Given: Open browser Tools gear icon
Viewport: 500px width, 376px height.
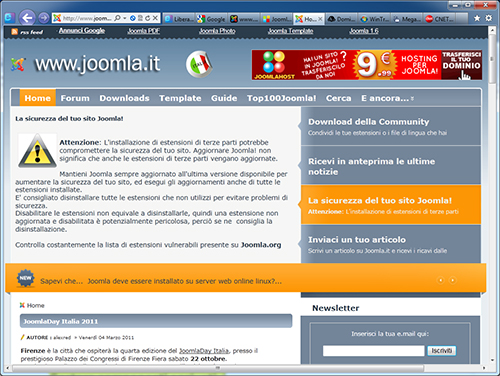Looking at the screenshot, I should (488, 18).
